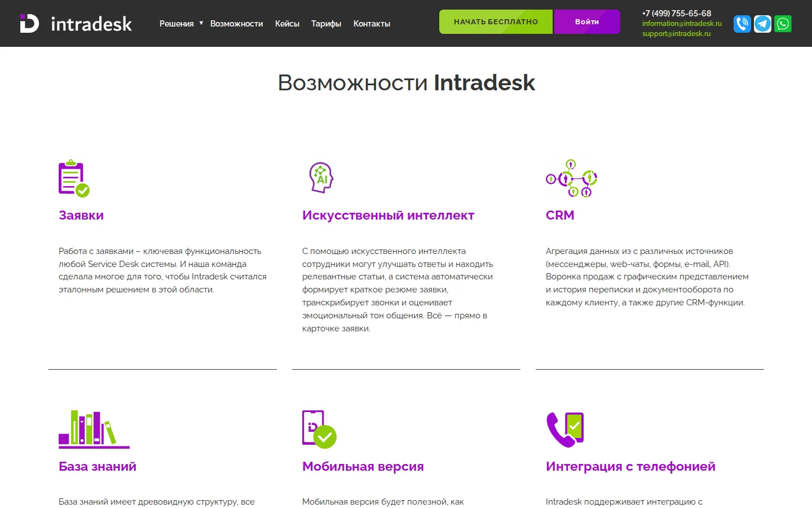Image resolution: width=812 pixels, height=508 pixels.
Task: Expand the Решения dropdown arrow
Action: tap(201, 23)
